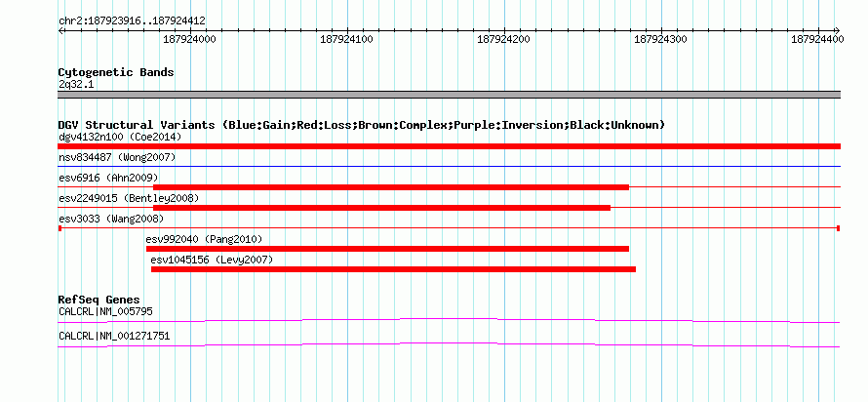
Task: Click the RefSeq Genes track heading
Action: 99,301
